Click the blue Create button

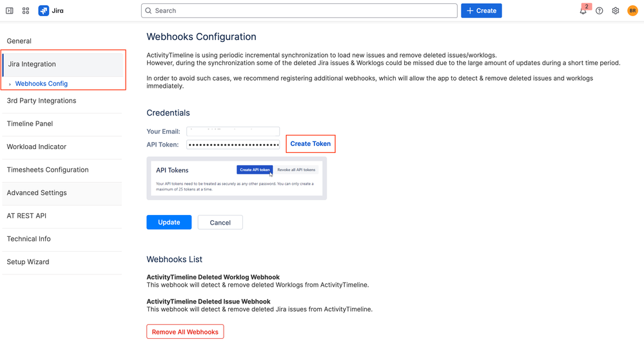(482, 11)
